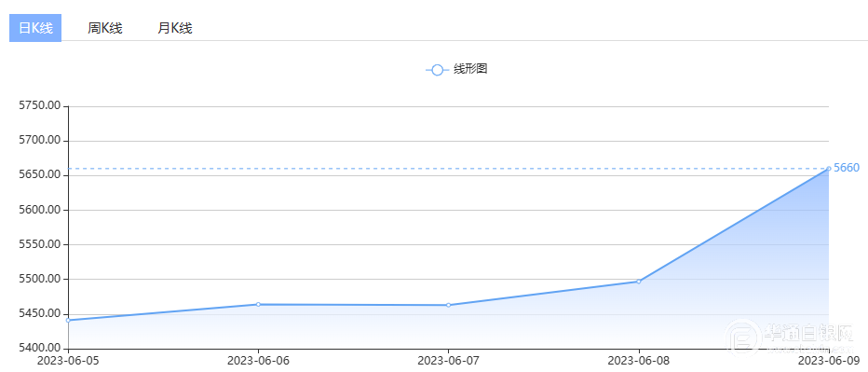The height and width of the screenshot is (372, 868).
Task: Select the 2023-06-06 data point marker
Action: [258, 304]
